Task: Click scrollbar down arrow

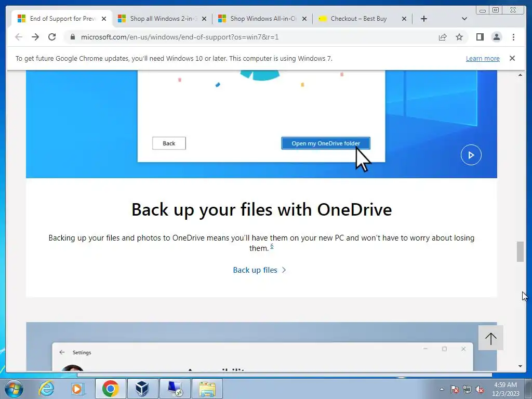Action: pos(520,366)
